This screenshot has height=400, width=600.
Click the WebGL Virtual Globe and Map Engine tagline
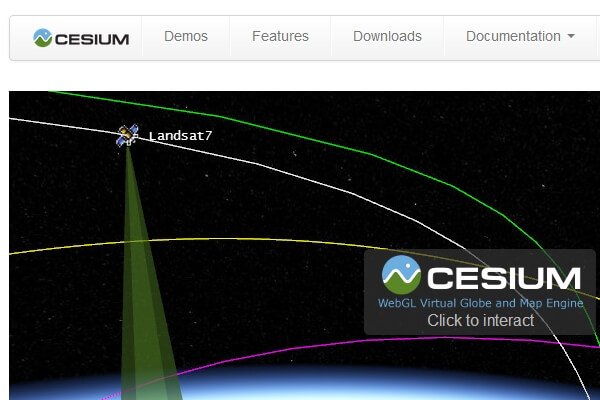pos(480,303)
